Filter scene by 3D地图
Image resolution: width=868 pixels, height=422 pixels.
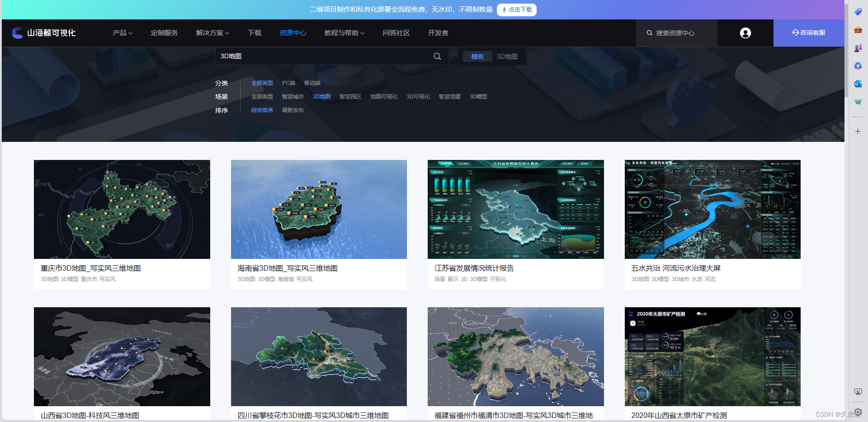coord(322,97)
